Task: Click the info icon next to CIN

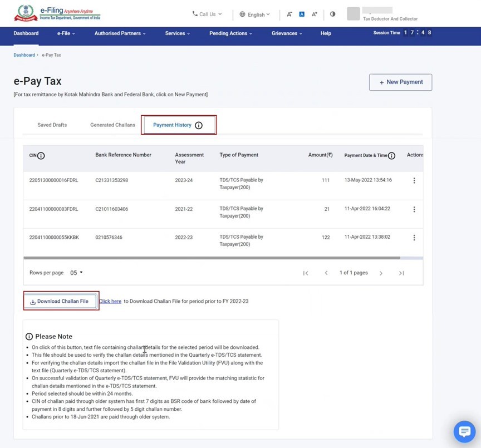Action: pyautogui.click(x=41, y=156)
